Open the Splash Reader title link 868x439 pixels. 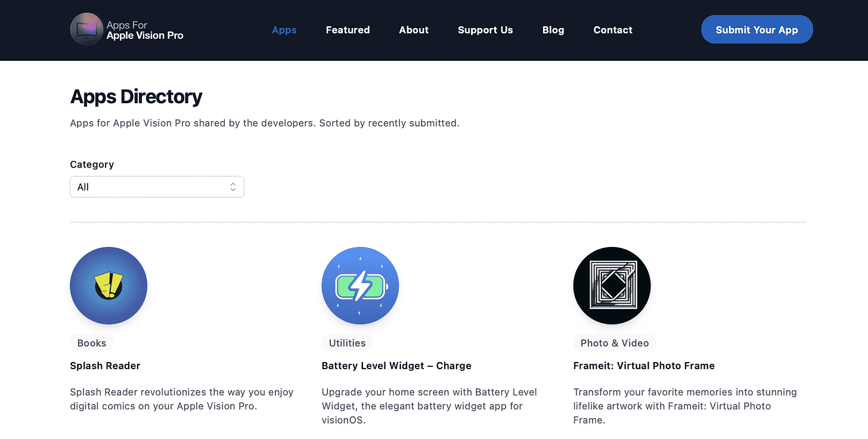tap(105, 366)
